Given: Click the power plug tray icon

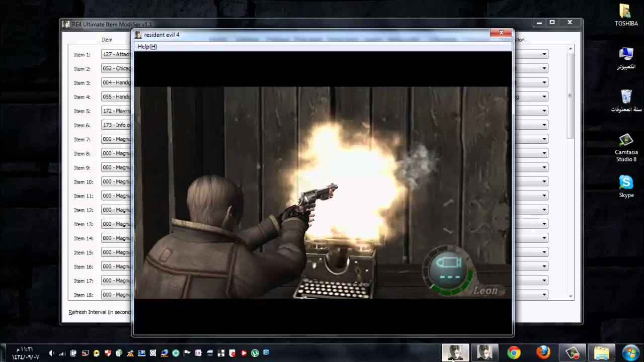Looking at the screenshot, I should point(73,353).
